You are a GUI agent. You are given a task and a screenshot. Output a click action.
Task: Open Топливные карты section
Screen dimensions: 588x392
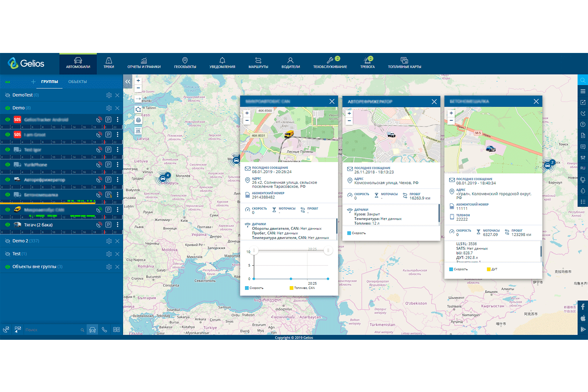point(405,63)
